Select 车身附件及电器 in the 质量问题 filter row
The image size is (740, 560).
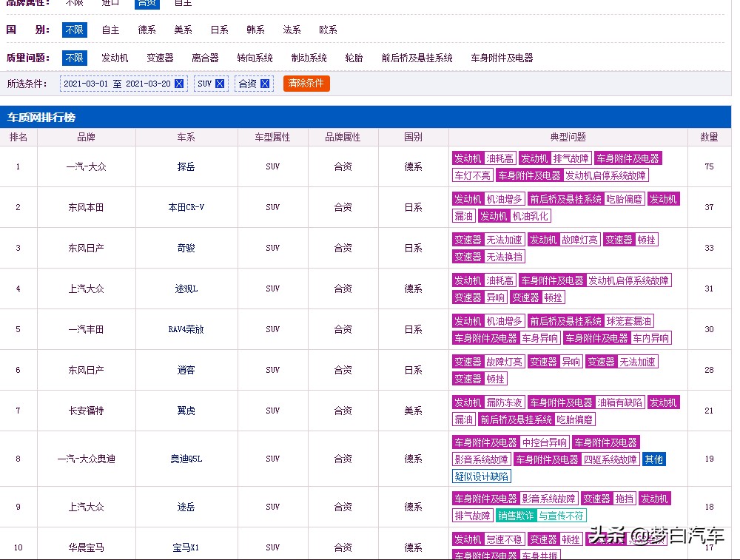[502, 58]
